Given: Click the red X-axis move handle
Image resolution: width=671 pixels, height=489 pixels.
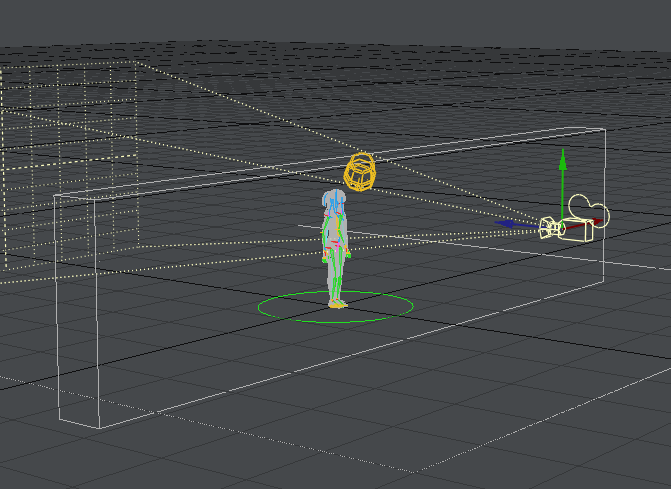Looking at the screenshot, I should point(597,221).
